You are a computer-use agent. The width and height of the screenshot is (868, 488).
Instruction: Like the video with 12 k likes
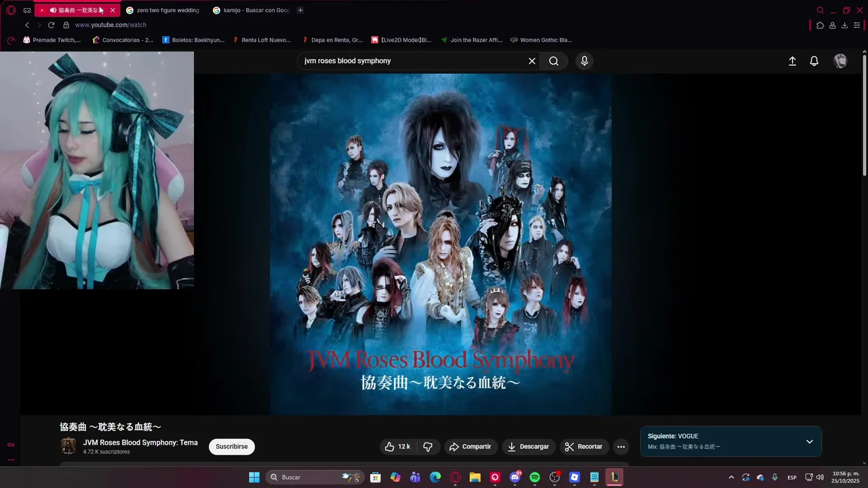click(x=397, y=447)
